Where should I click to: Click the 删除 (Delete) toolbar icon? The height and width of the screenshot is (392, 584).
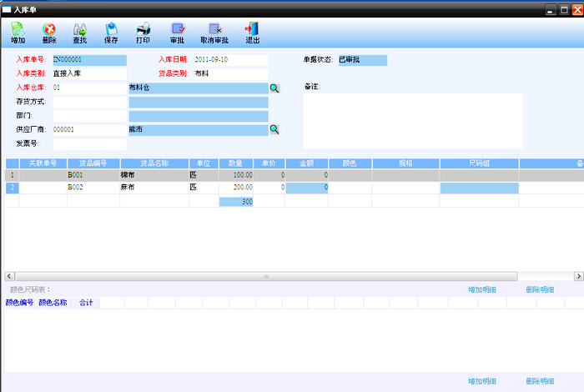49,33
